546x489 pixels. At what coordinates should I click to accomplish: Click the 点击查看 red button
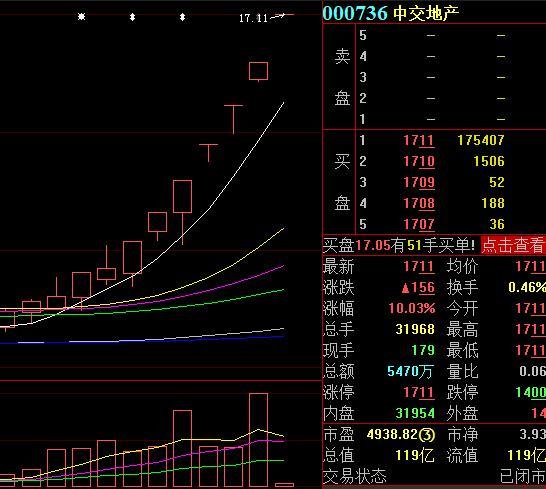[512, 246]
